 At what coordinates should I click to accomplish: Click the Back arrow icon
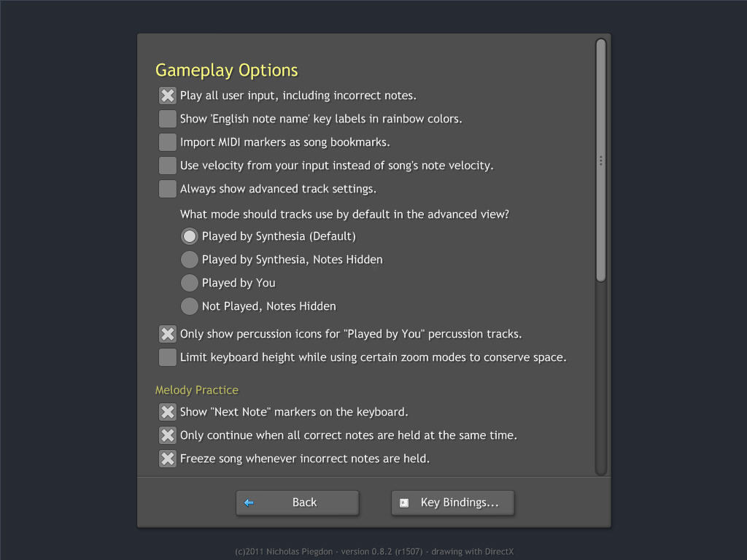click(249, 502)
